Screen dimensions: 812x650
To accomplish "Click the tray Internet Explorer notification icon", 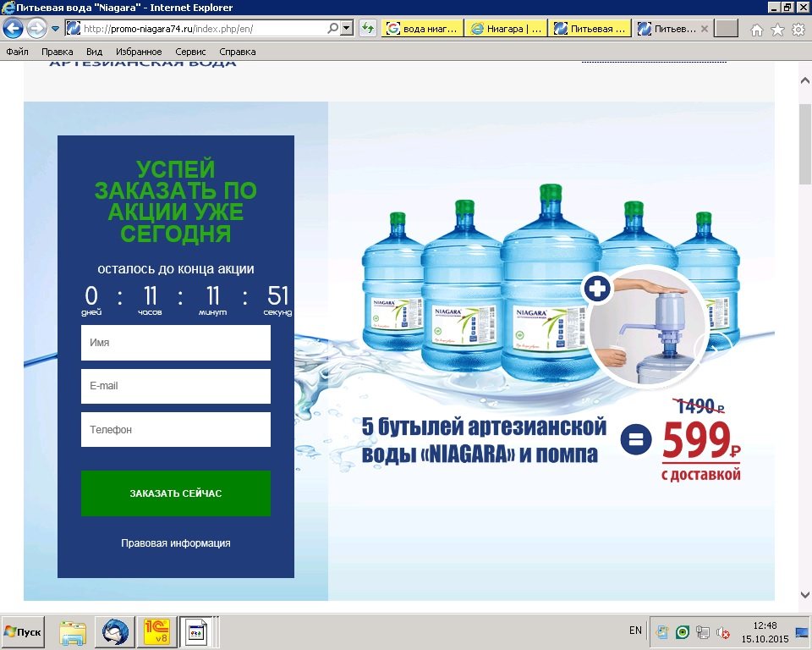I will [662, 632].
